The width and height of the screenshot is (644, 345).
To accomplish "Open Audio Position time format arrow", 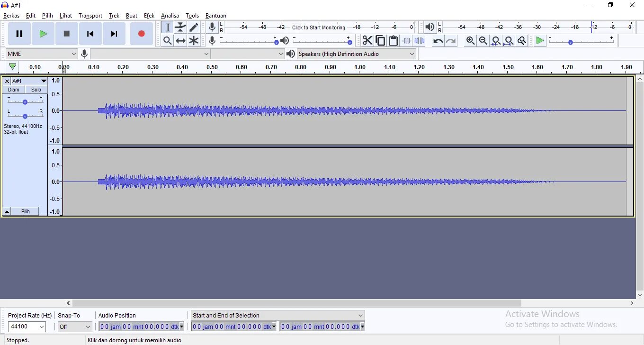I will point(181,327).
